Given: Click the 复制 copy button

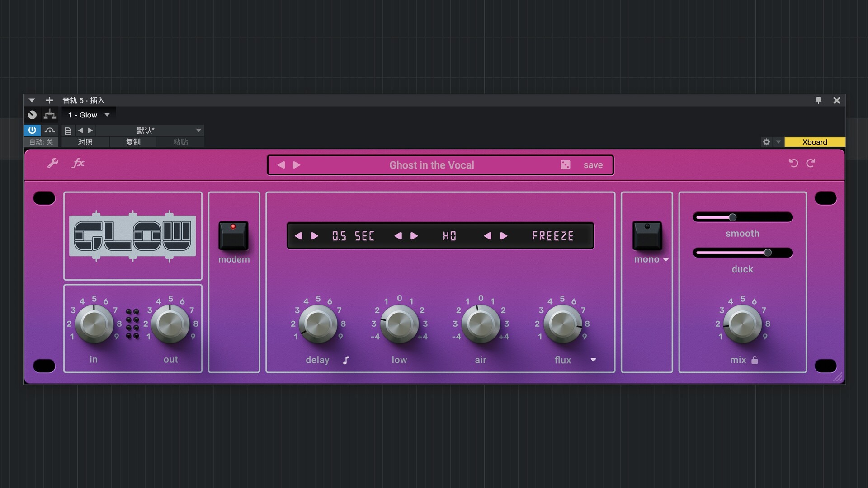Looking at the screenshot, I should pyautogui.click(x=133, y=142).
